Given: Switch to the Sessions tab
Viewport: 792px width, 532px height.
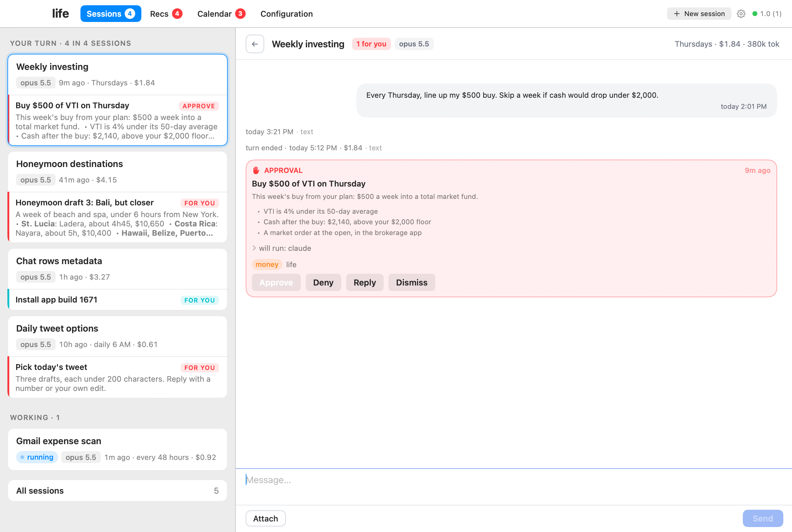Looking at the screenshot, I should (x=111, y=14).
